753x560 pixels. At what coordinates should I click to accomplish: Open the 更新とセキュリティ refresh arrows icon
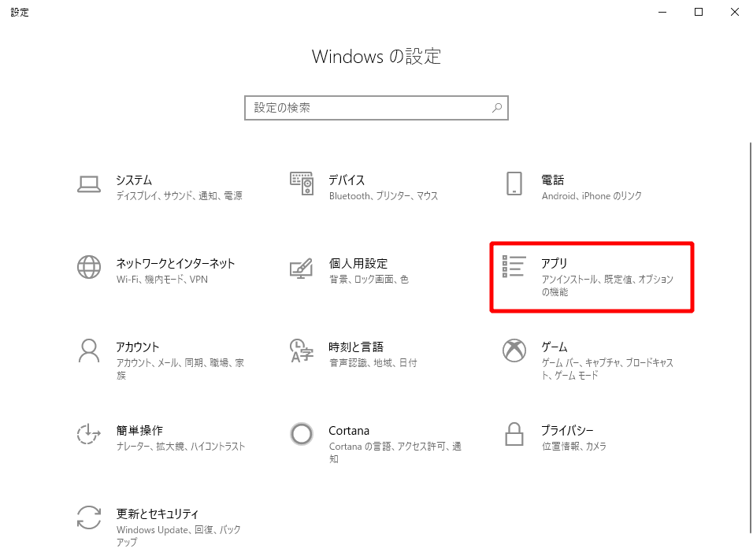[89, 517]
